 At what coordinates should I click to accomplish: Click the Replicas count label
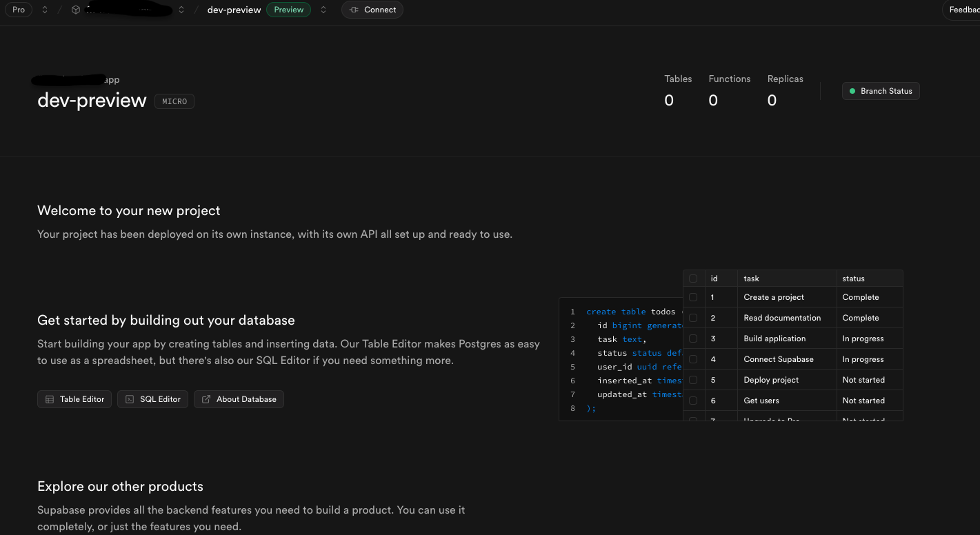tap(785, 79)
